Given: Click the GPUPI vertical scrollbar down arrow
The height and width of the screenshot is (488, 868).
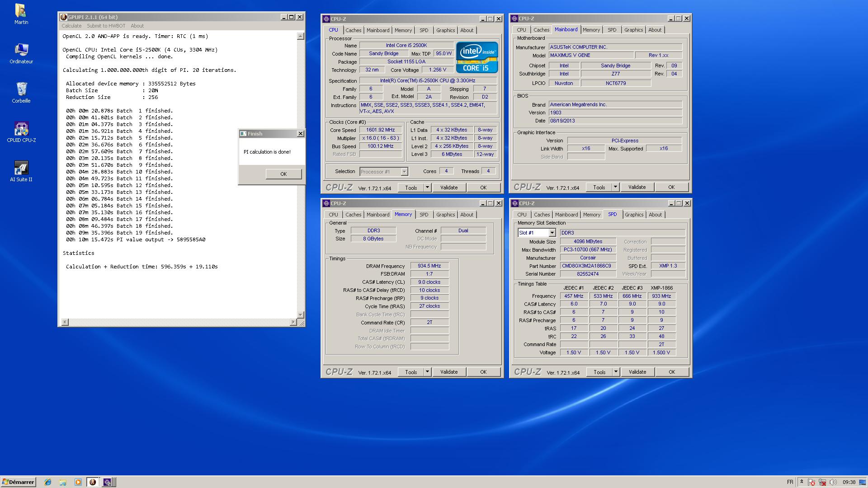Looking at the screenshot, I should click(x=301, y=314).
